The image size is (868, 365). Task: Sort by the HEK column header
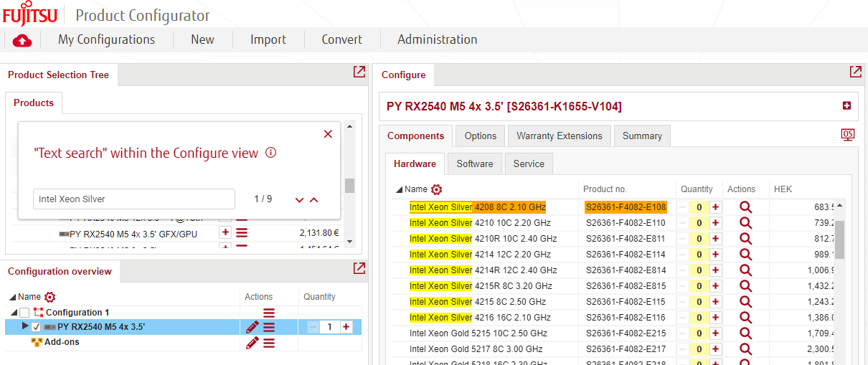[782, 189]
